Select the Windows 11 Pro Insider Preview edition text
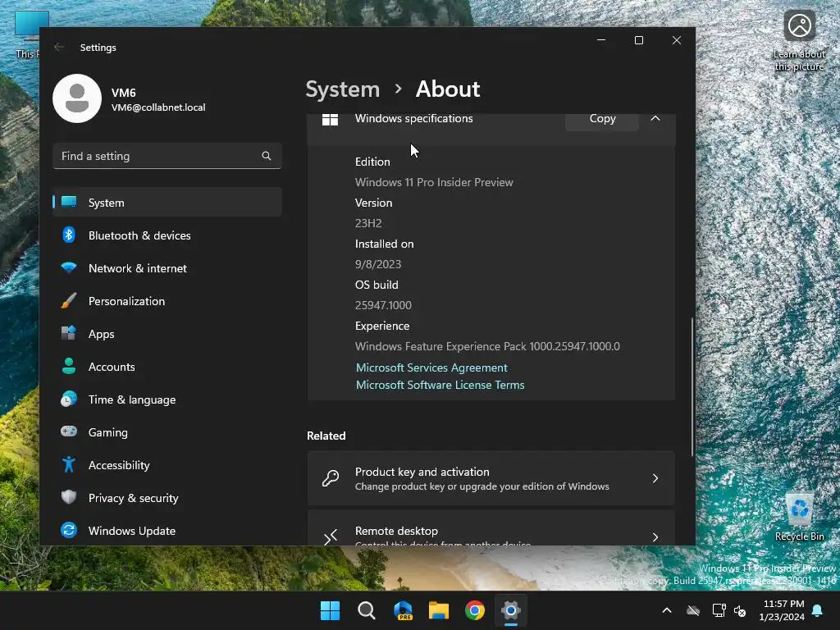 (x=434, y=182)
